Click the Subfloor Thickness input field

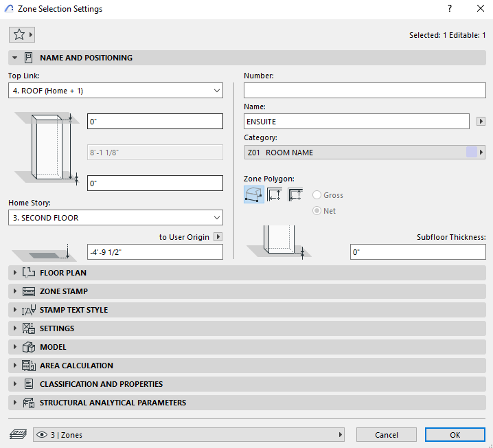pos(417,252)
